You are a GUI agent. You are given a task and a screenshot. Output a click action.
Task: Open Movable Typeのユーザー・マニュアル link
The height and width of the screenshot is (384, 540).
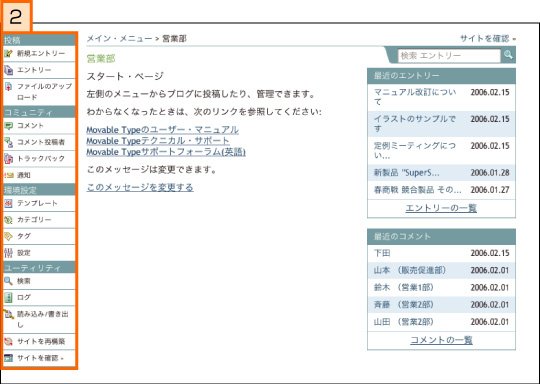click(x=162, y=130)
